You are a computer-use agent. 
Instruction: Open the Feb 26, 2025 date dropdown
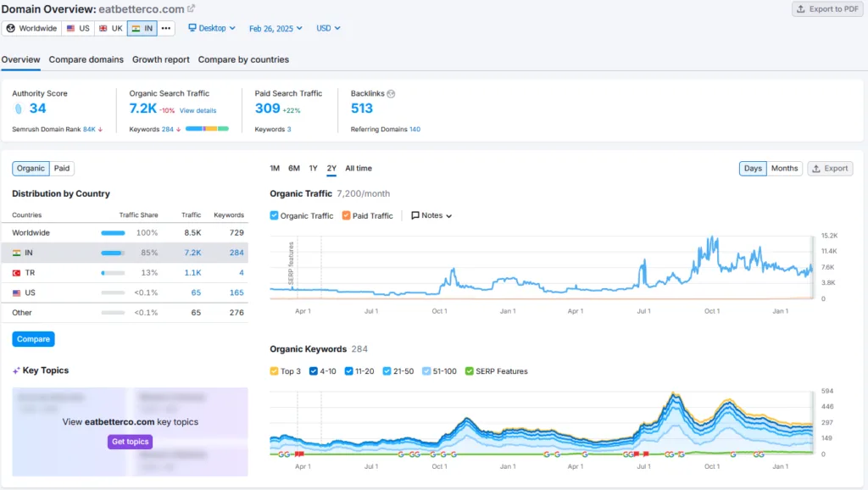tap(275, 28)
